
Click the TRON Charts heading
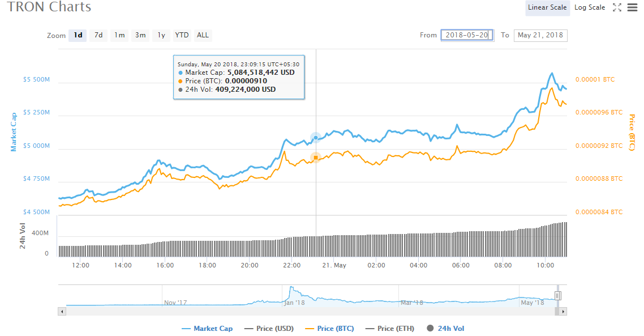pos(49,7)
